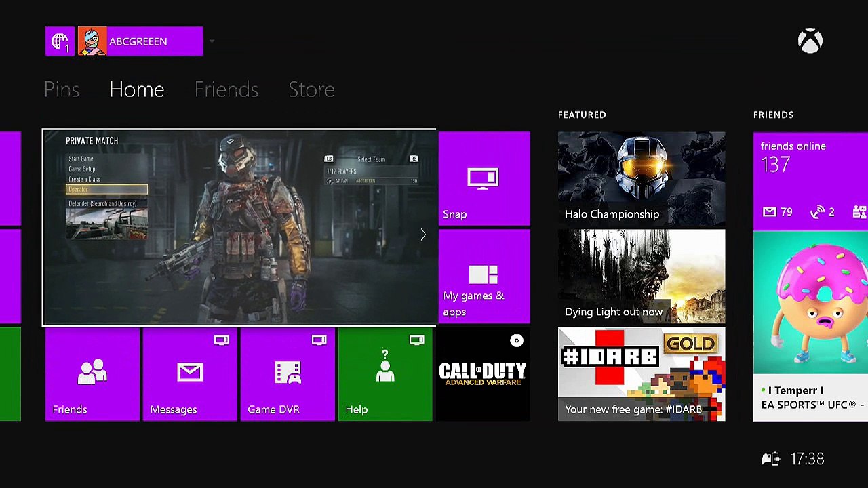The height and width of the screenshot is (488, 868).
Task: Click the snap indicator on the Messages tile
Action: [222, 340]
